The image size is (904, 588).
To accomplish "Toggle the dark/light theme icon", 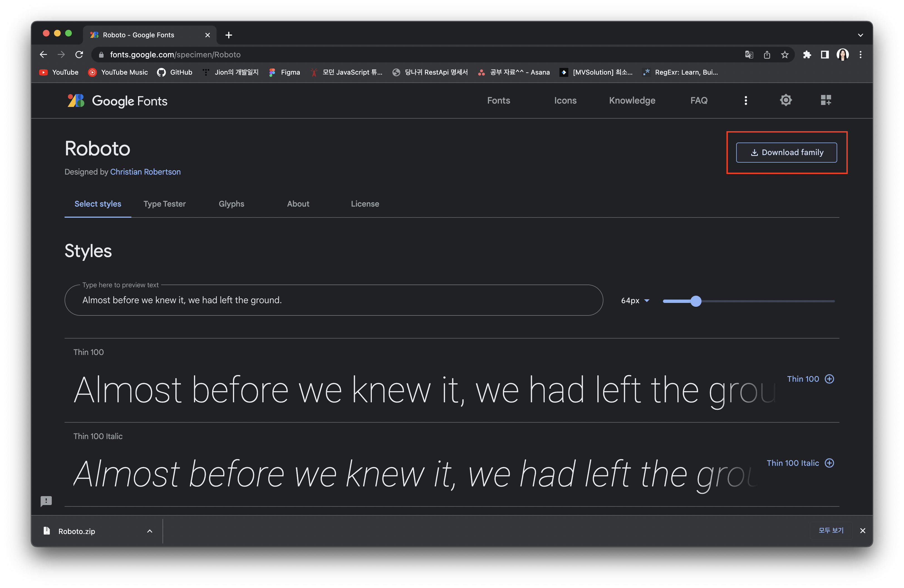I will coord(785,100).
